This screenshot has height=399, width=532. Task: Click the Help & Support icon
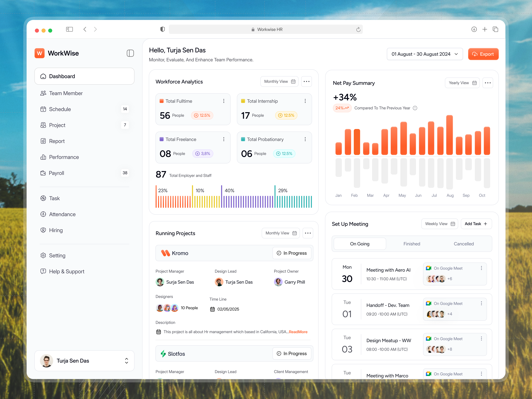43,271
